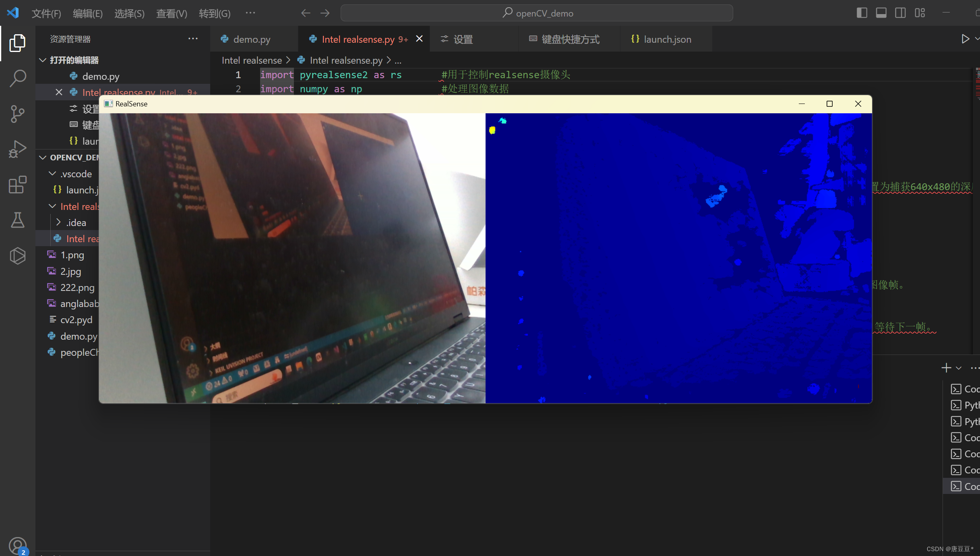Image resolution: width=980 pixels, height=556 pixels.
Task: Open the Source Control view
Action: click(x=17, y=114)
